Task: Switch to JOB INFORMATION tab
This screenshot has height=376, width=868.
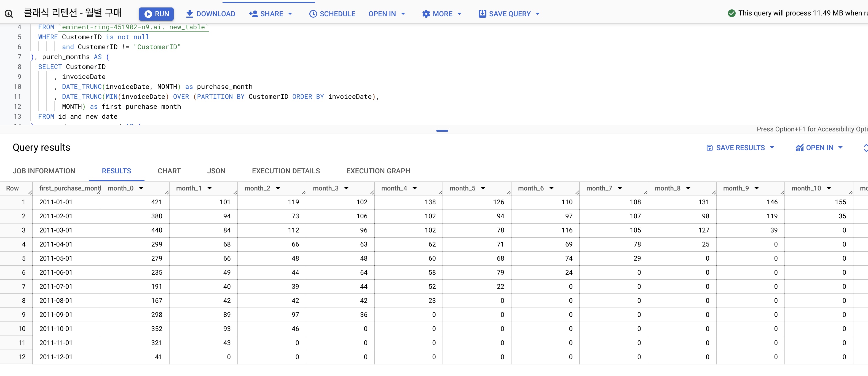Action: coord(44,171)
